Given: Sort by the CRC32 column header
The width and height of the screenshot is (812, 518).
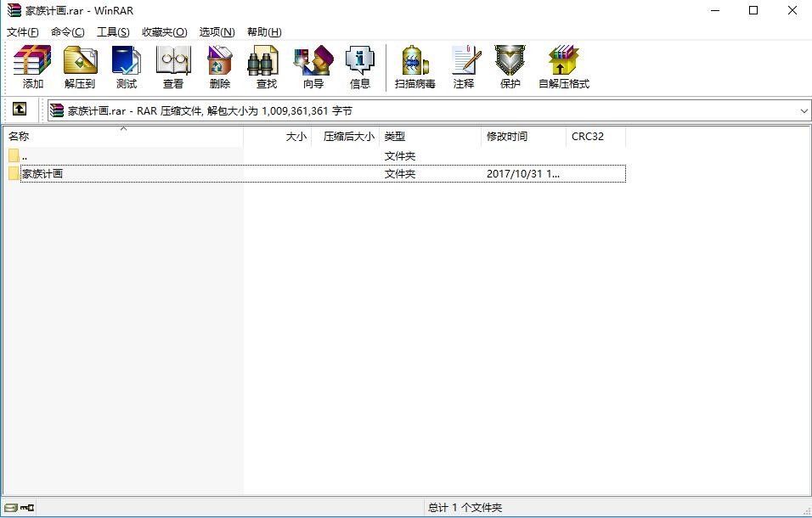Looking at the screenshot, I should pos(595,137).
